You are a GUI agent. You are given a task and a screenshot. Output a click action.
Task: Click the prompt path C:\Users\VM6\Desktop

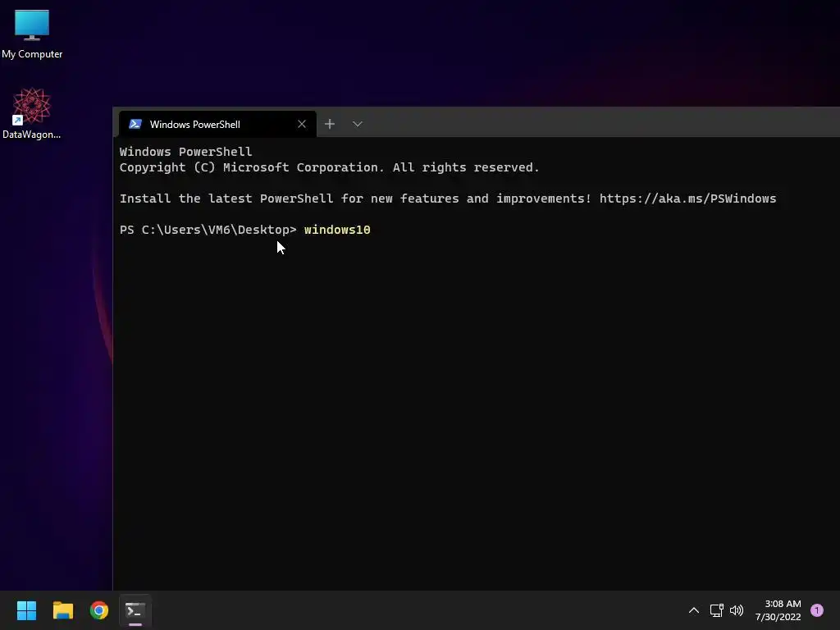216,230
